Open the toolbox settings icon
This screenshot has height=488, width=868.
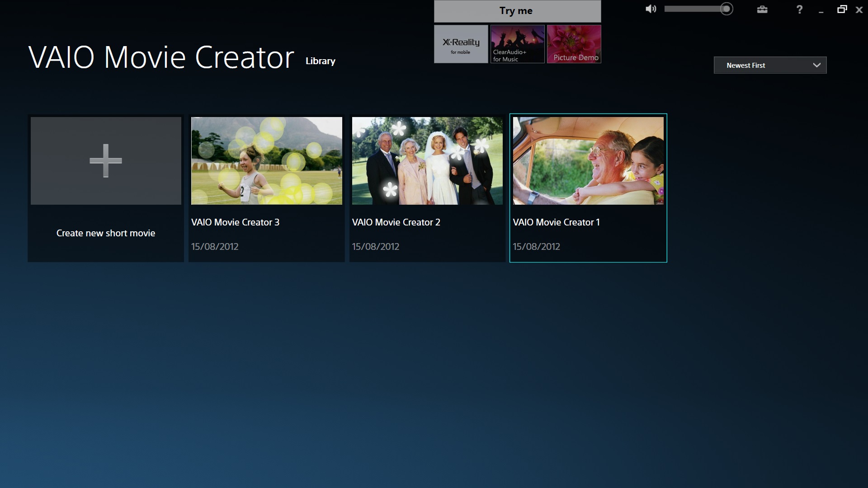(762, 9)
